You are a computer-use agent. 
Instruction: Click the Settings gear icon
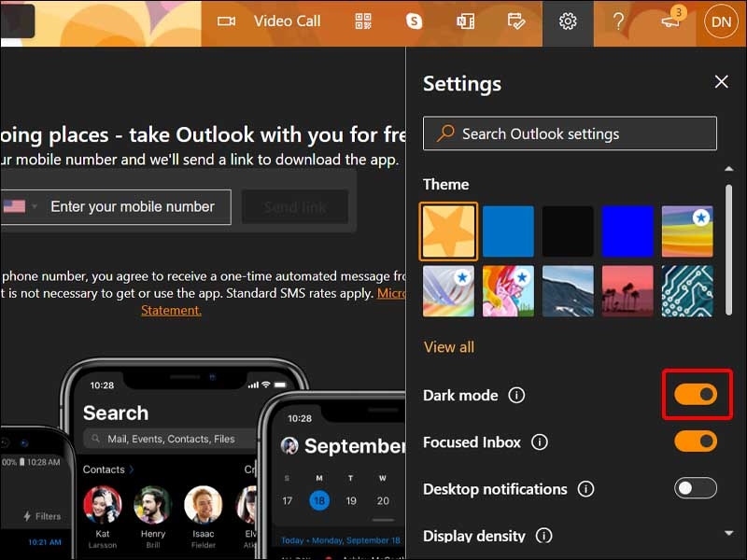[x=568, y=21]
